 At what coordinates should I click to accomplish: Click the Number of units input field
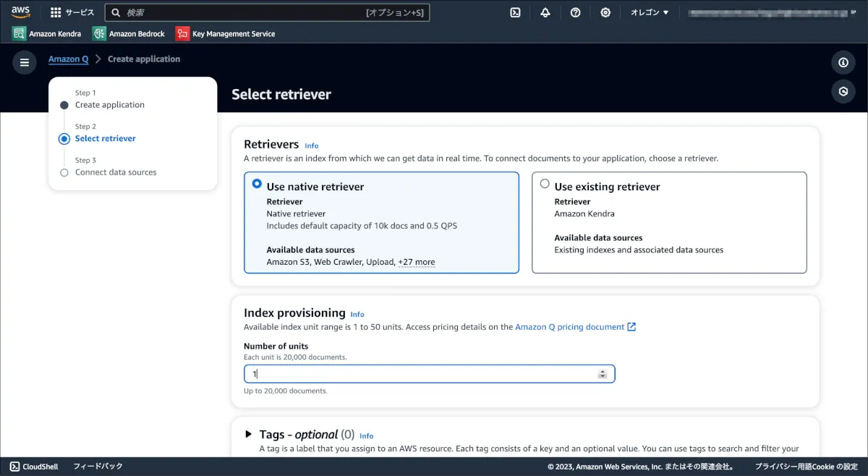(x=430, y=374)
